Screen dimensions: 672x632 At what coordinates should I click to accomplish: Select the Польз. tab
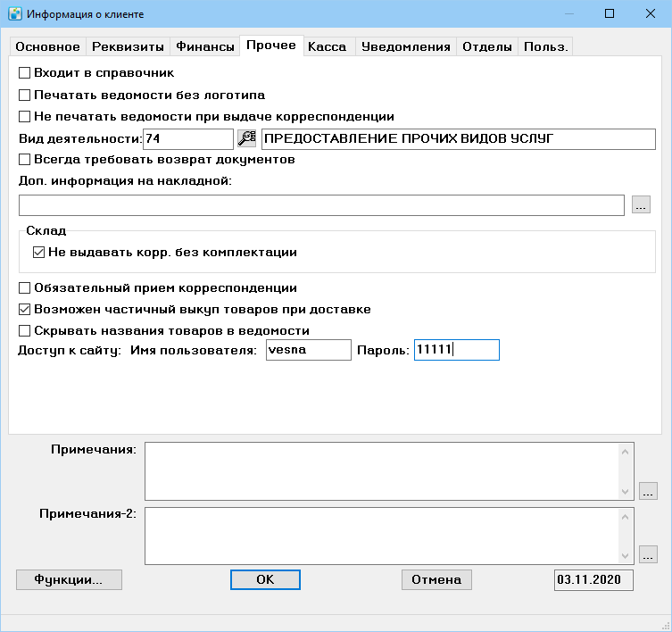[x=545, y=46]
